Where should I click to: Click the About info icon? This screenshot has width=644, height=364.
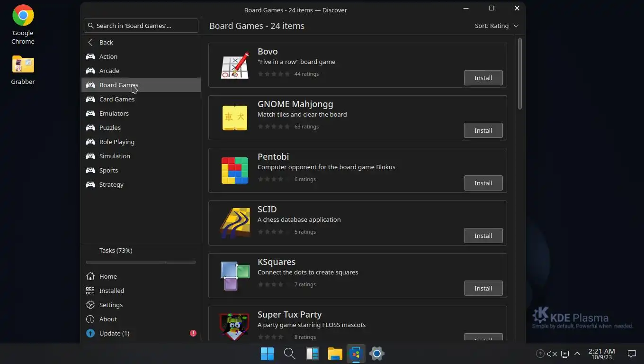click(x=90, y=319)
